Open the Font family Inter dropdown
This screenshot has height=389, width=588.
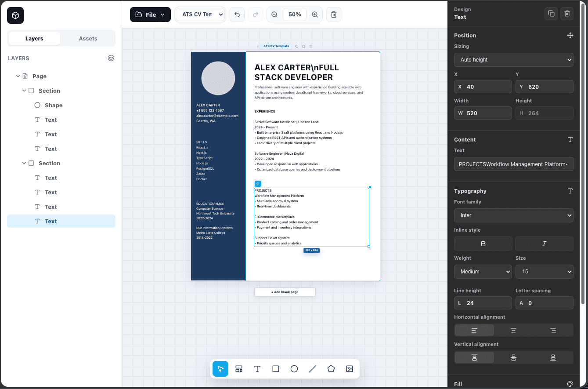514,215
